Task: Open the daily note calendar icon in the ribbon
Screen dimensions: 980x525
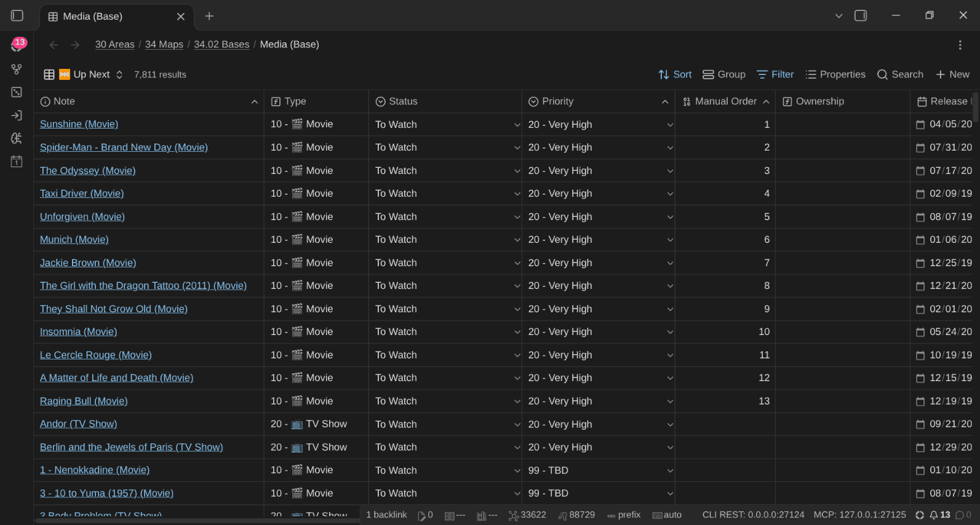Action: coord(17,162)
